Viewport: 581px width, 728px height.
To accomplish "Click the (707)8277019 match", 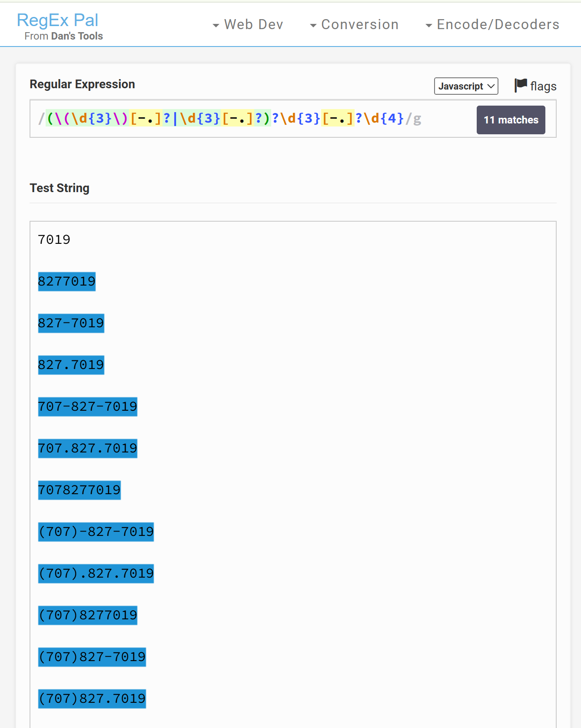I will (87, 615).
